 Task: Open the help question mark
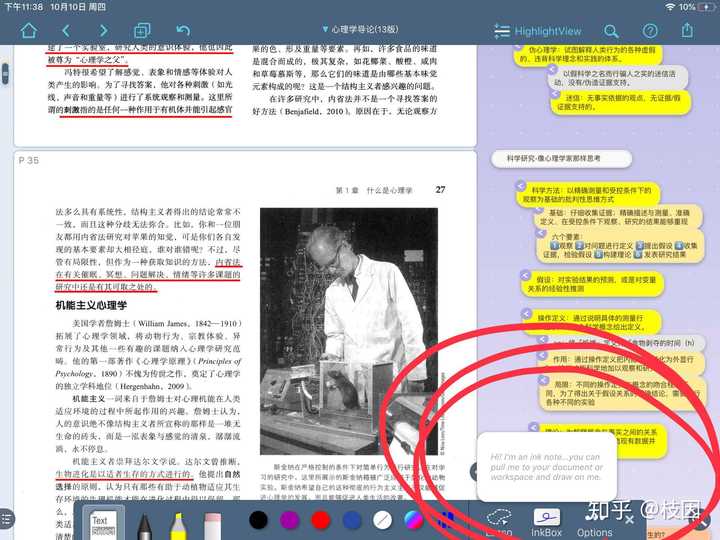650,31
